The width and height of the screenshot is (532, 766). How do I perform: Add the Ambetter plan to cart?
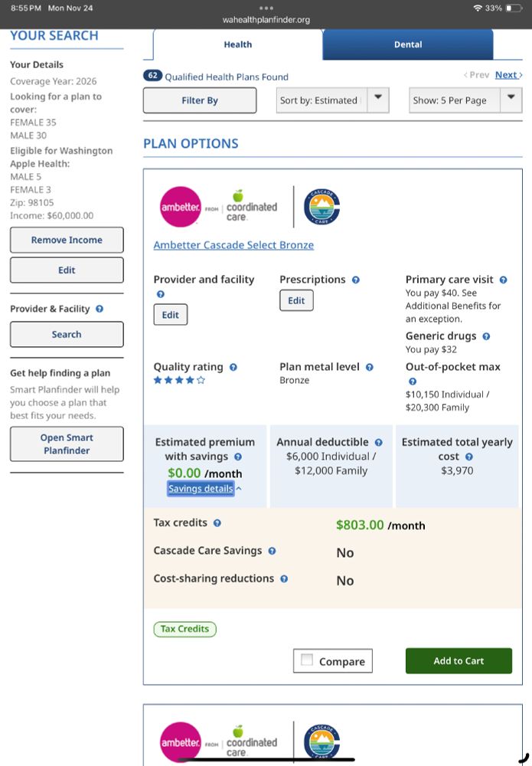coord(459,661)
